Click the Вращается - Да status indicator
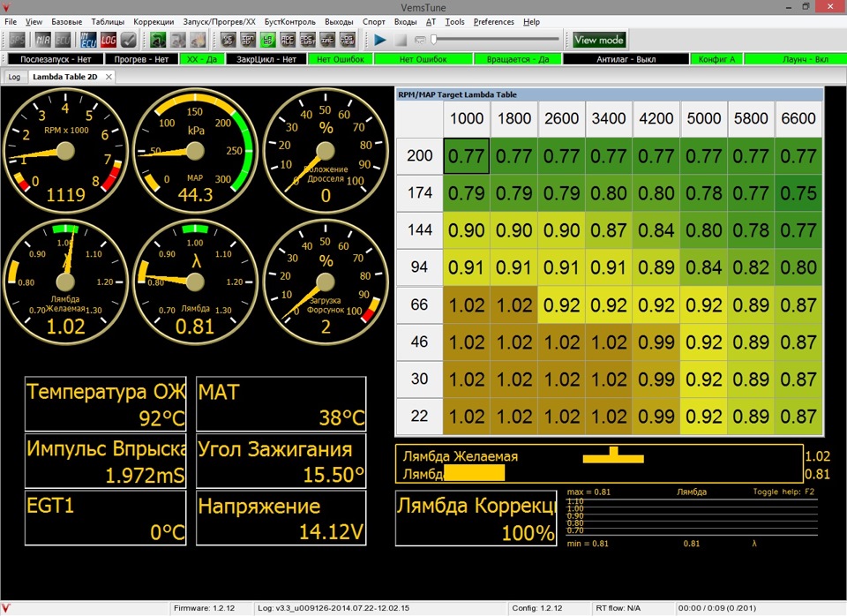This screenshot has height=616, width=847. tap(518, 59)
